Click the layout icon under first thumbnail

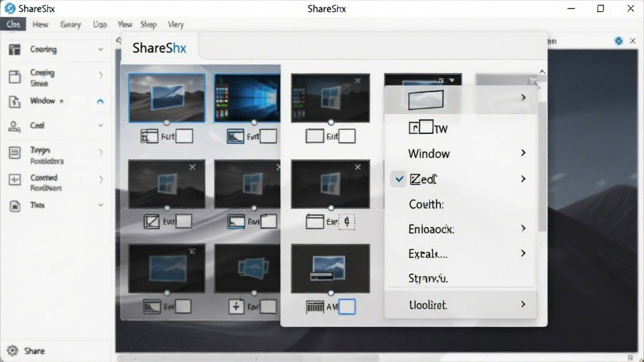coord(150,136)
